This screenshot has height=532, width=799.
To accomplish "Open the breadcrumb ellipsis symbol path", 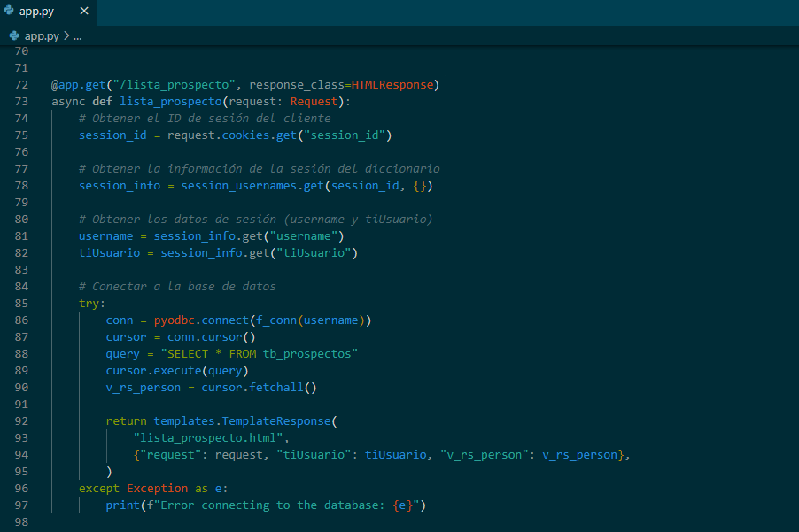I will [x=77, y=36].
